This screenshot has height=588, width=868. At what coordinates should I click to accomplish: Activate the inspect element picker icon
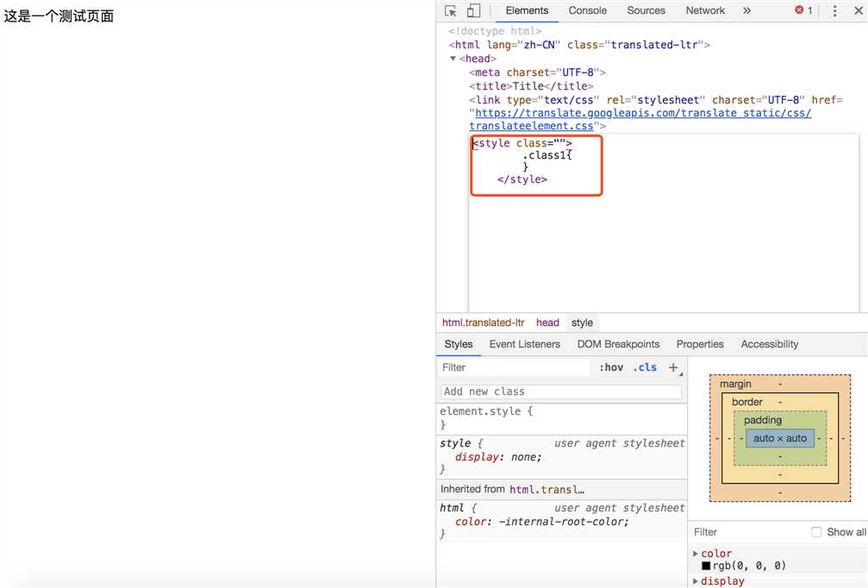click(x=451, y=10)
